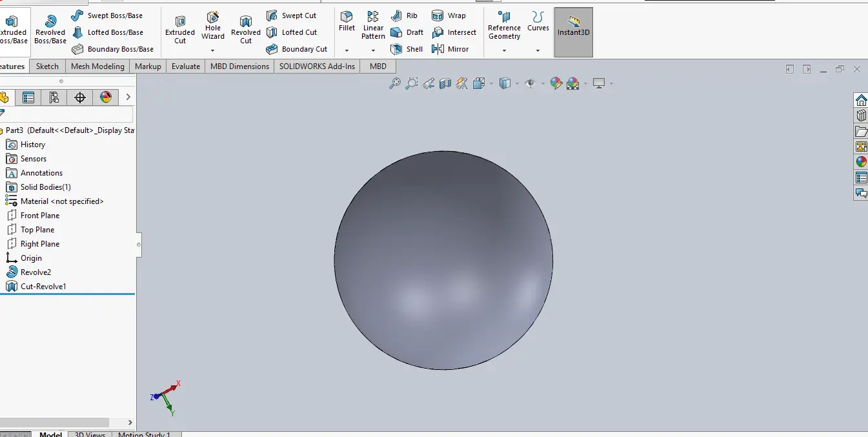868x437 pixels.
Task: Expand Reference Geometry dropdown arrow
Action: coord(504,50)
